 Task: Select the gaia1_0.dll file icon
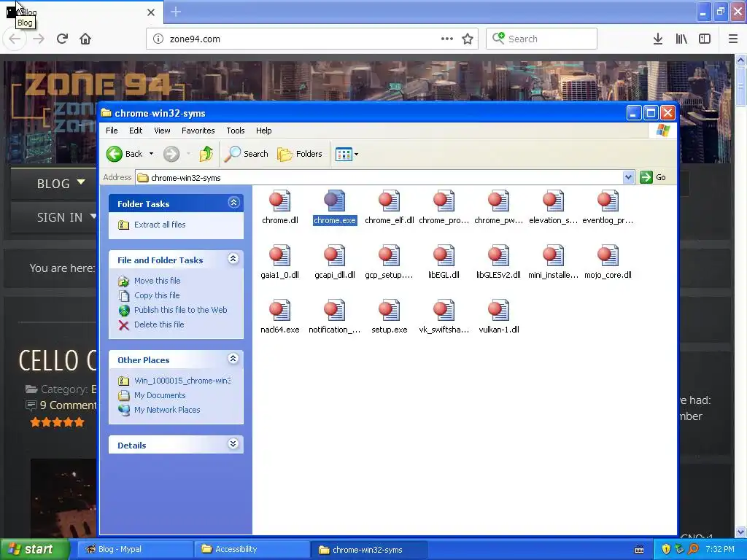(279, 255)
